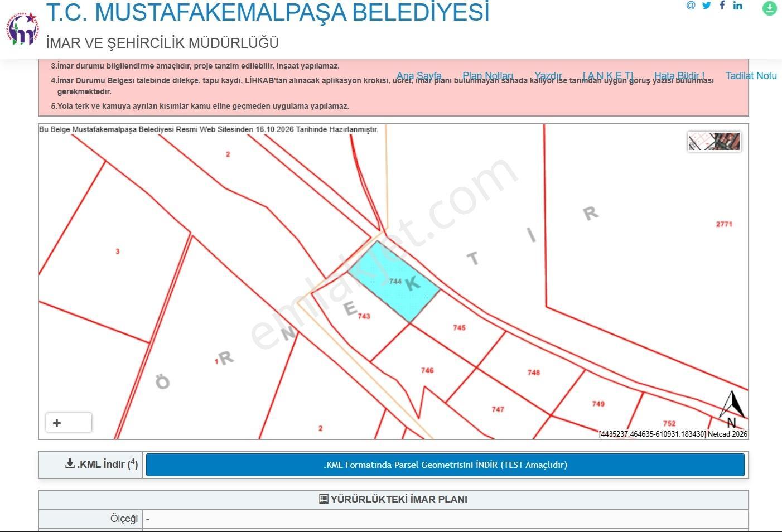Switch map layer via satellite thumbnail
782x532 pixels.
714,141
